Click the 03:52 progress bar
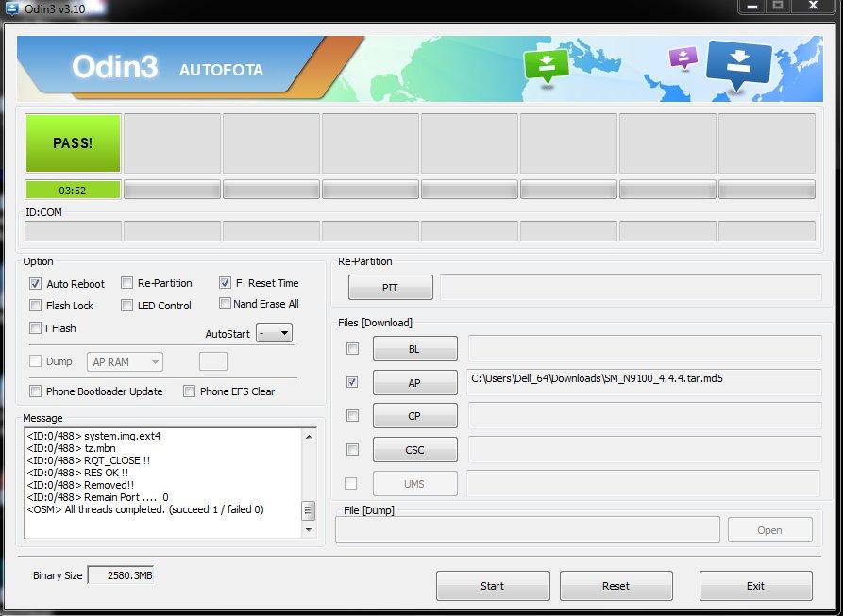Screen dimensions: 843x616 coord(73,190)
